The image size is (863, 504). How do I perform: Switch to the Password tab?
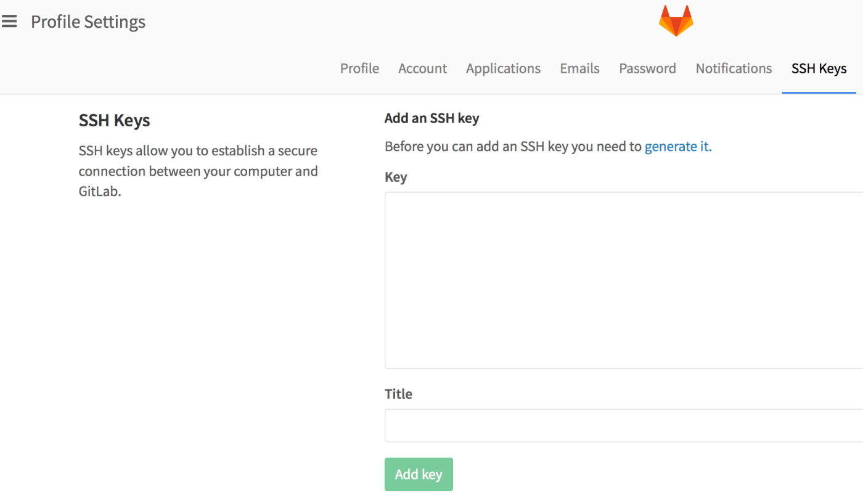point(647,68)
